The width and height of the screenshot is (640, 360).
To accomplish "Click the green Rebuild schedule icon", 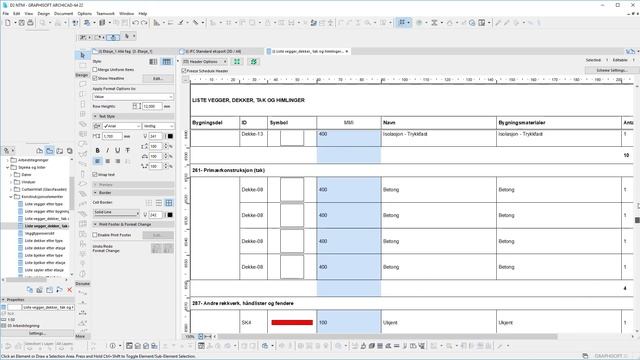I will tap(253, 62).
